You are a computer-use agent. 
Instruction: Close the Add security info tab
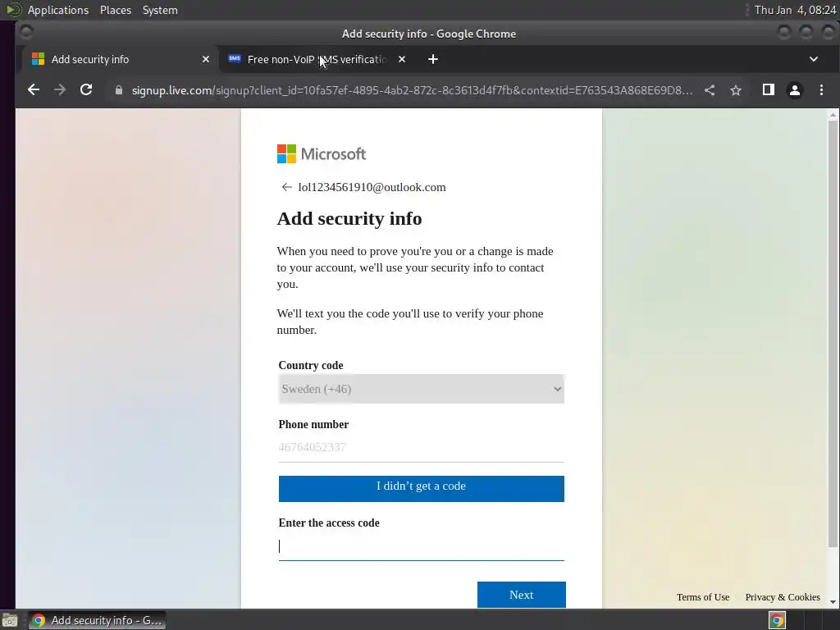pos(206,59)
